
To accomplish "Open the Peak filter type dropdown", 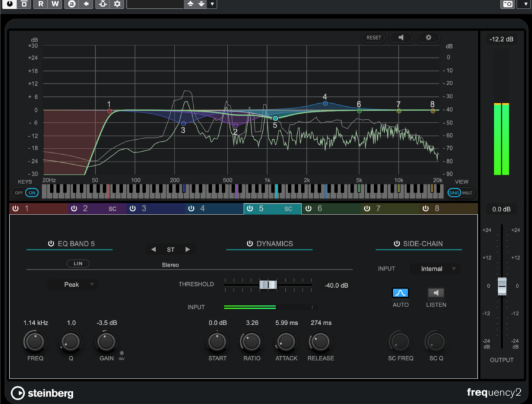I will click(73, 285).
